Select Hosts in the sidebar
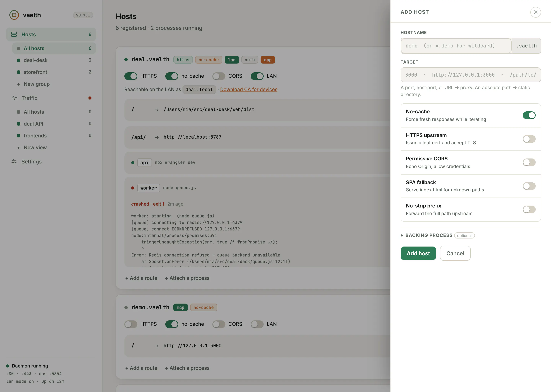 (x=51, y=34)
